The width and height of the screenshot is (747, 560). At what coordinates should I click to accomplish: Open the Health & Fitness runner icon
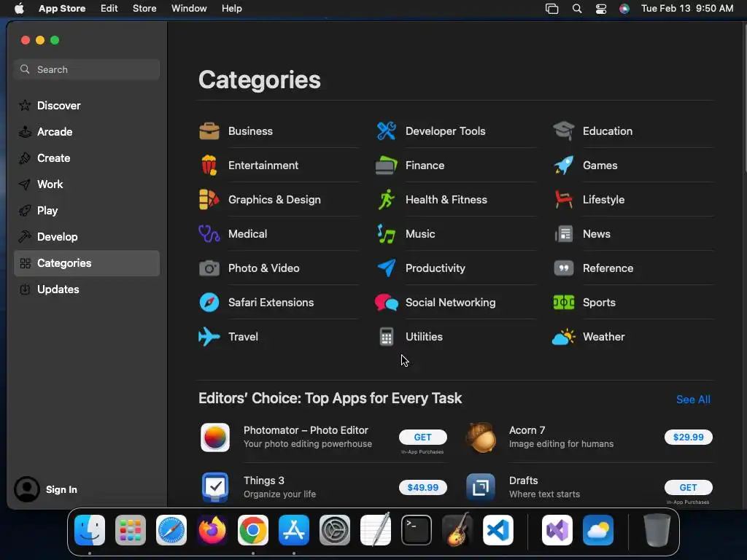click(387, 200)
